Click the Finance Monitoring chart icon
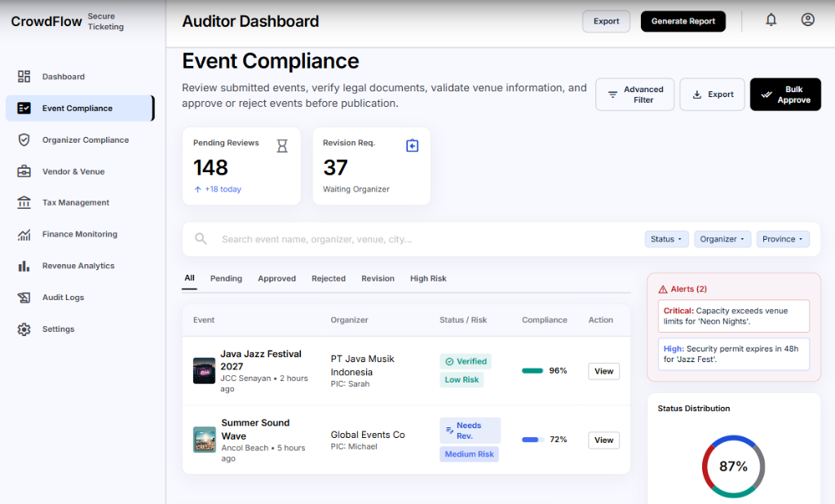This screenshot has width=835, height=504. 24,234
